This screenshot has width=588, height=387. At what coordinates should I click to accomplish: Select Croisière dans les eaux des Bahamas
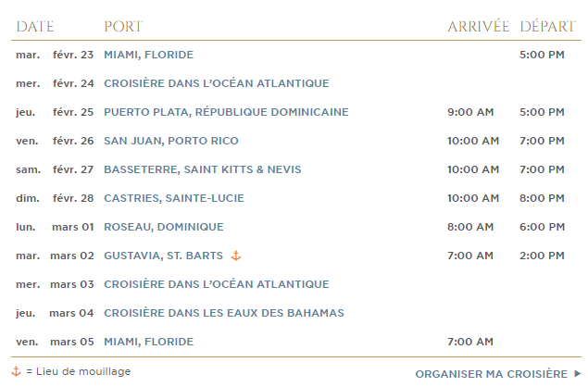(224, 313)
